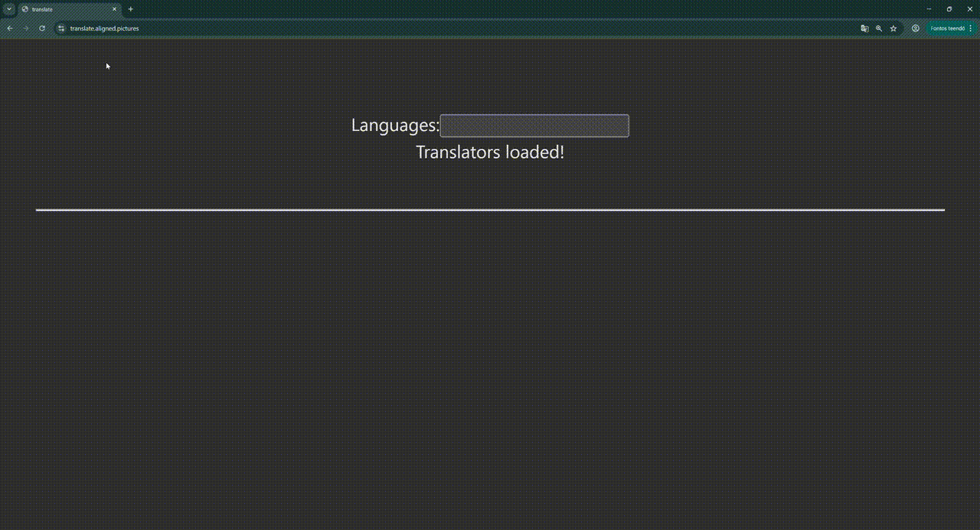Click the Languages input field
Image resolution: width=980 pixels, height=530 pixels.
click(x=534, y=126)
